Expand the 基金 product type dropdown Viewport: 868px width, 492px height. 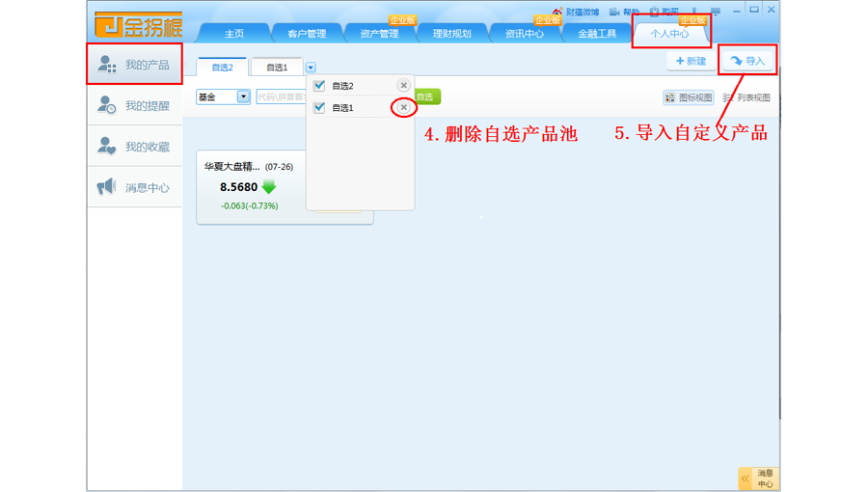(243, 96)
